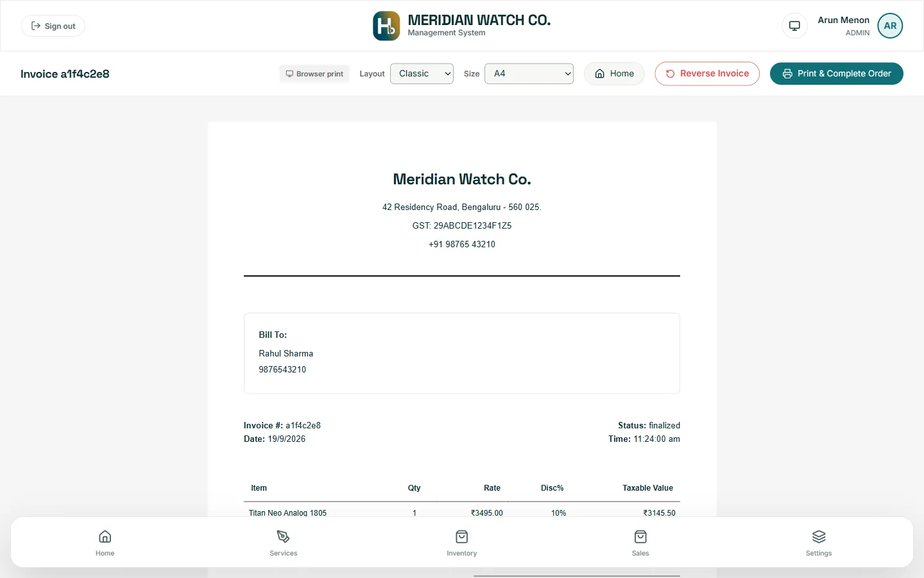Click the Invoice #: a1f4c2e8 line
The image size is (924, 578).
(282, 425)
